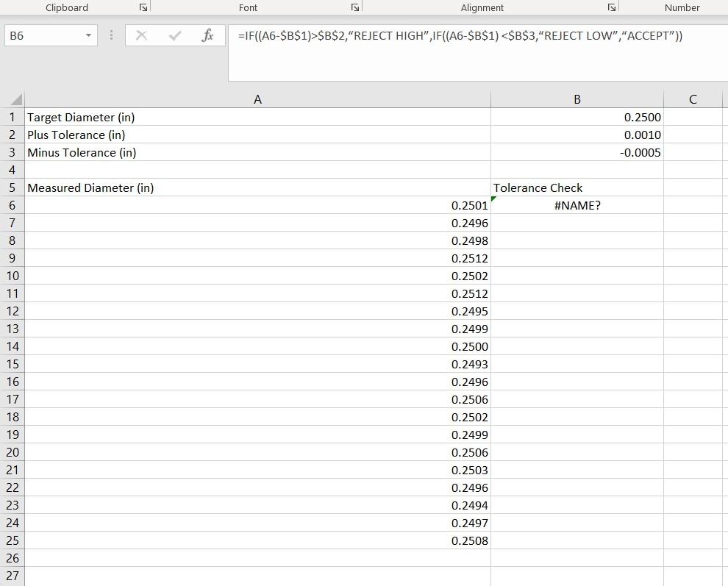Screen dimensions: 728x586
Task: Expand the Name Box options with vertical dots
Action: coord(111,35)
